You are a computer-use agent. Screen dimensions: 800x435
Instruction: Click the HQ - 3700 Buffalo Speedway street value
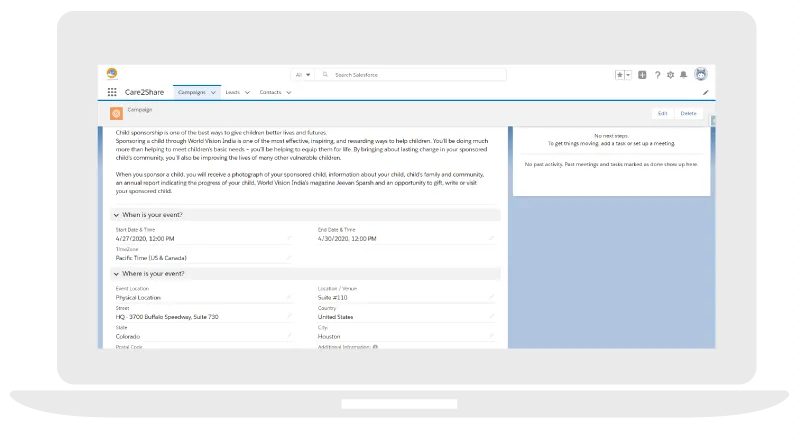(x=167, y=317)
